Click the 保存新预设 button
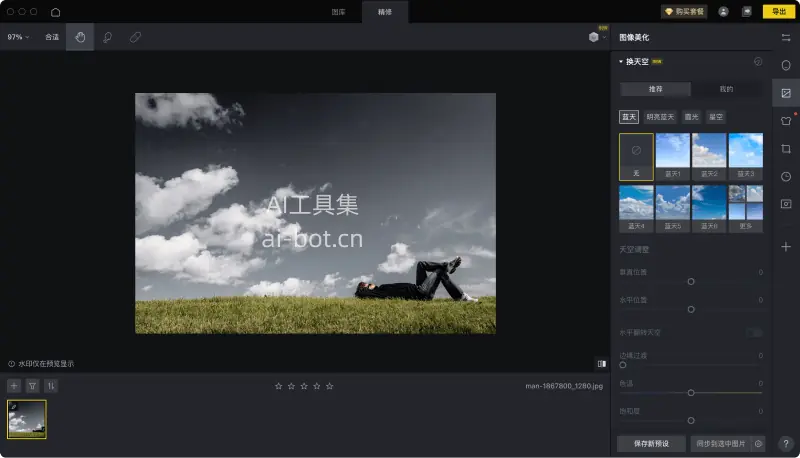The width and height of the screenshot is (800, 458). click(651, 444)
